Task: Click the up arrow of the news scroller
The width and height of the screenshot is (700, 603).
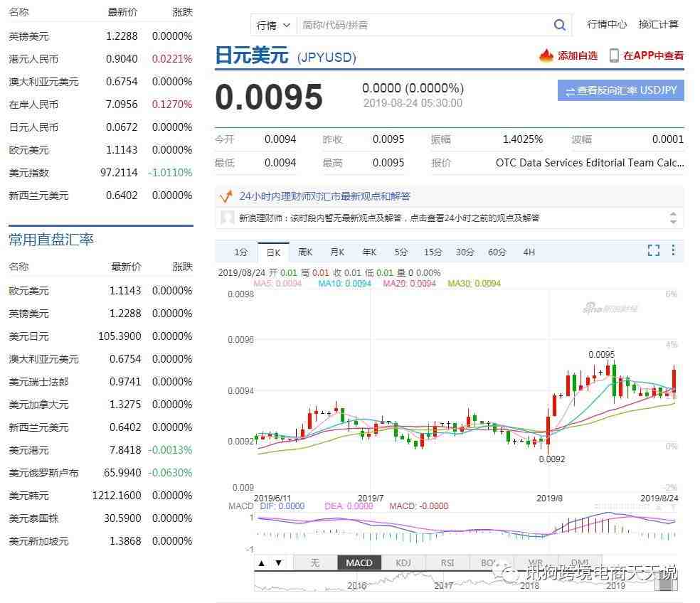Action: [x=673, y=214]
